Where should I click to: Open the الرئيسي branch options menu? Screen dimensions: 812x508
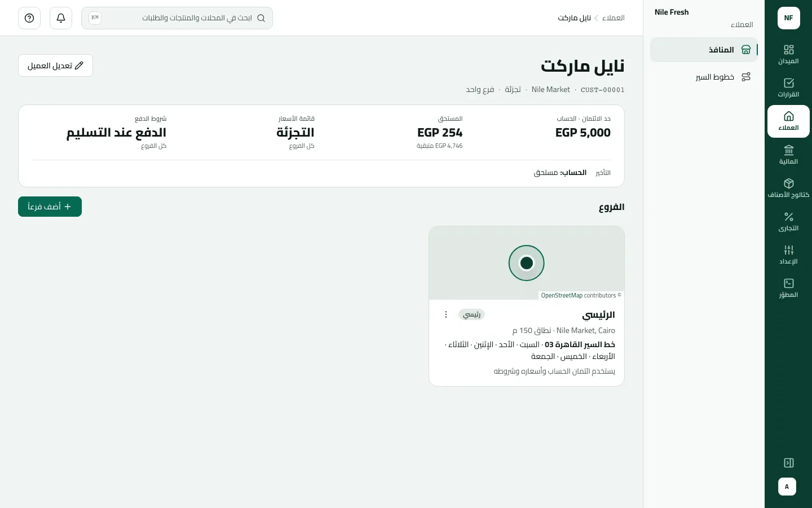click(x=446, y=314)
